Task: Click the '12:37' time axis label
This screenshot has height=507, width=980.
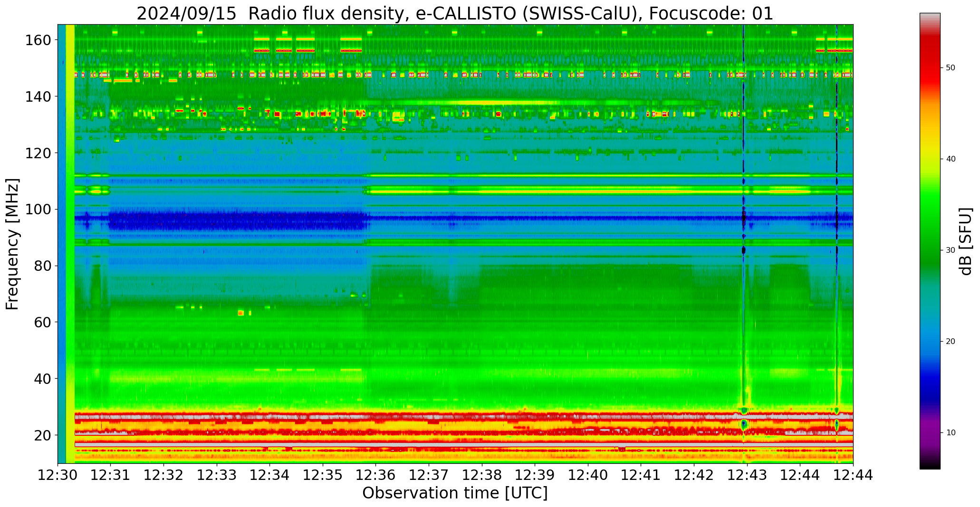Action: (x=429, y=475)
